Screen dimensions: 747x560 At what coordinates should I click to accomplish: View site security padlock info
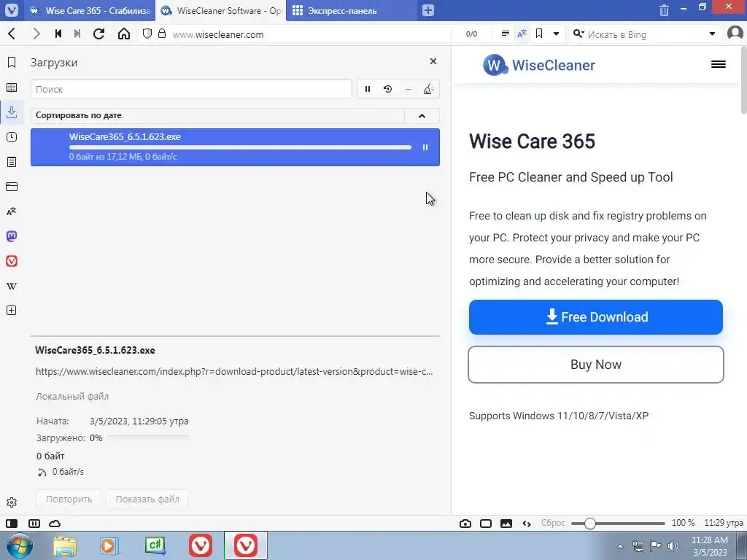click(x=162, y=34)
